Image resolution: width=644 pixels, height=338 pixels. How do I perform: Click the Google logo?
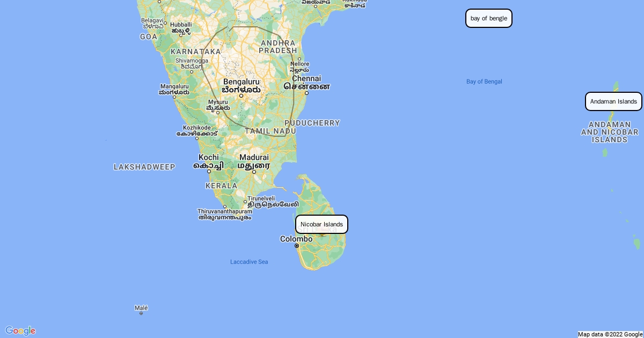tap(20, 330)
